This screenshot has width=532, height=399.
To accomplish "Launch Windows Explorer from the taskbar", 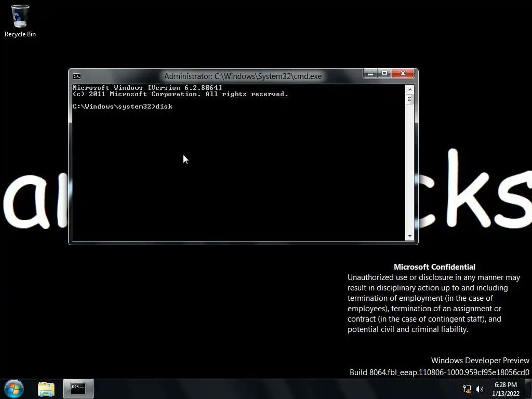I will [46, 389].
